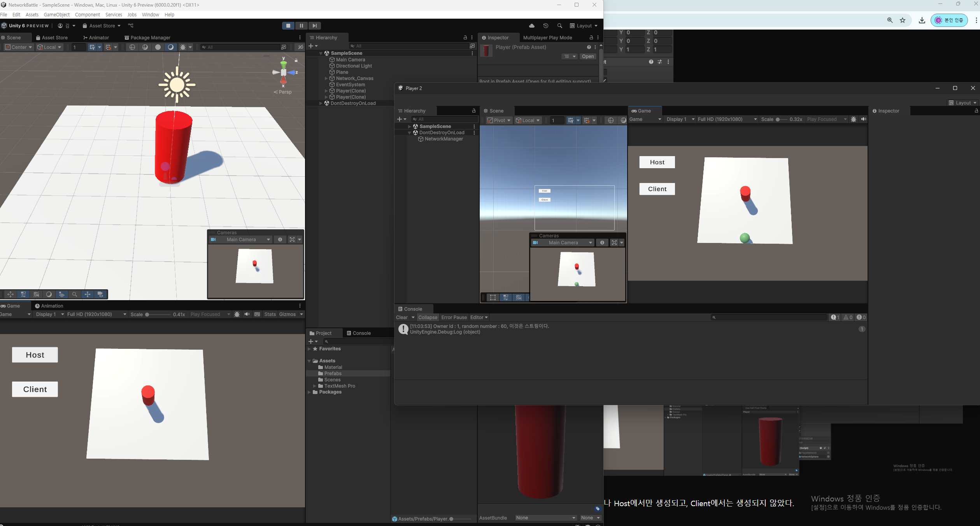Toggle Collapse in the Player 2 Console
The width and height of the screenshot is (980, 526).
pos(427,317)
